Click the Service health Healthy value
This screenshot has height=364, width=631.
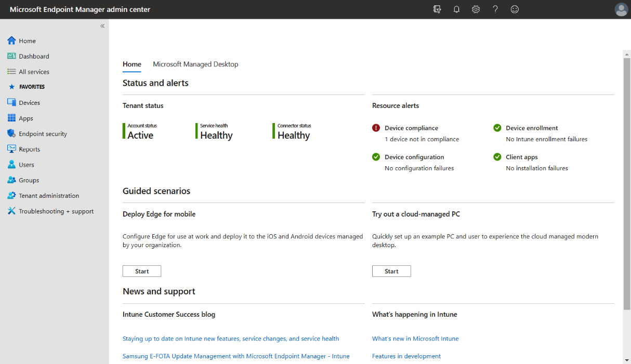[x=216, y=136]
